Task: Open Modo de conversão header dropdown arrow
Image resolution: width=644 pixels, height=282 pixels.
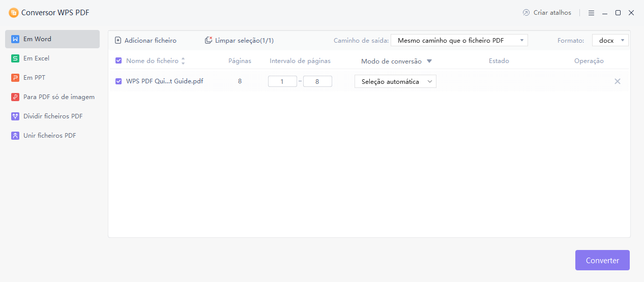Action: coord(429,61)
